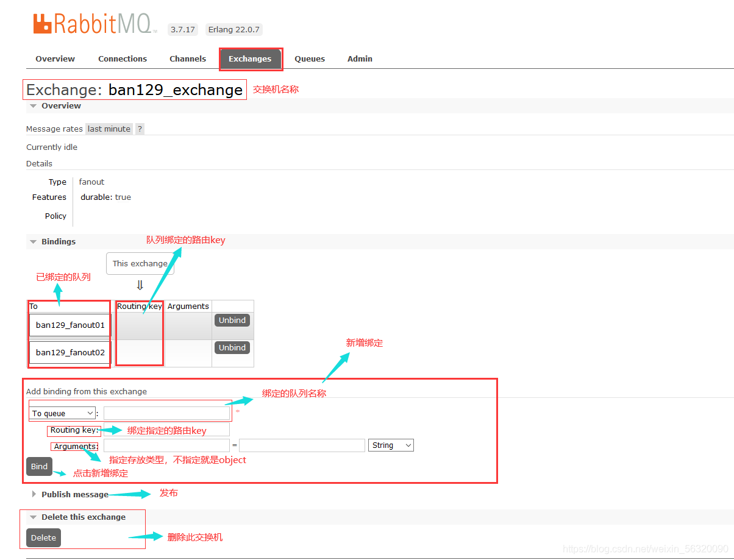
Task: Click the 'This exchange' box
Action: tap(140, 264)
